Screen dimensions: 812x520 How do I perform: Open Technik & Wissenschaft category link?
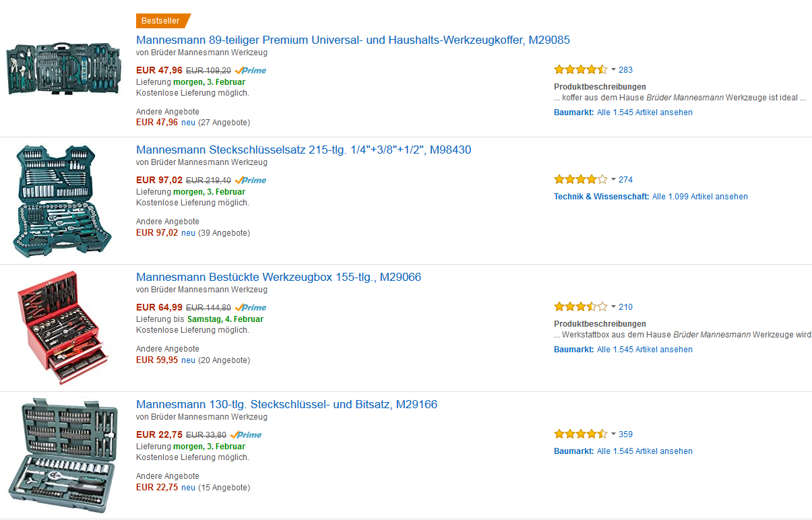601,197
